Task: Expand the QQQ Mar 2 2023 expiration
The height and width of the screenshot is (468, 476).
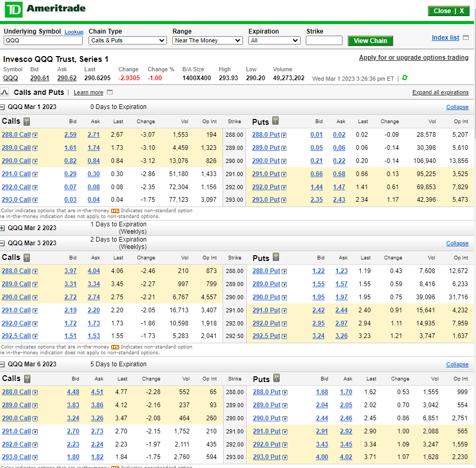Action: coord(2,228)
